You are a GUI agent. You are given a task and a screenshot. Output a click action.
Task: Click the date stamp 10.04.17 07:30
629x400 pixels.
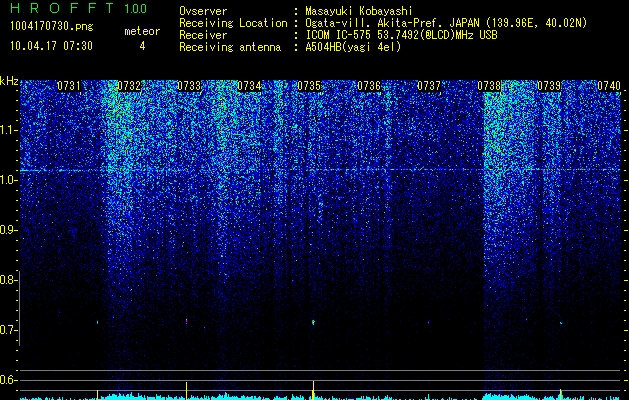pos(51,46)
